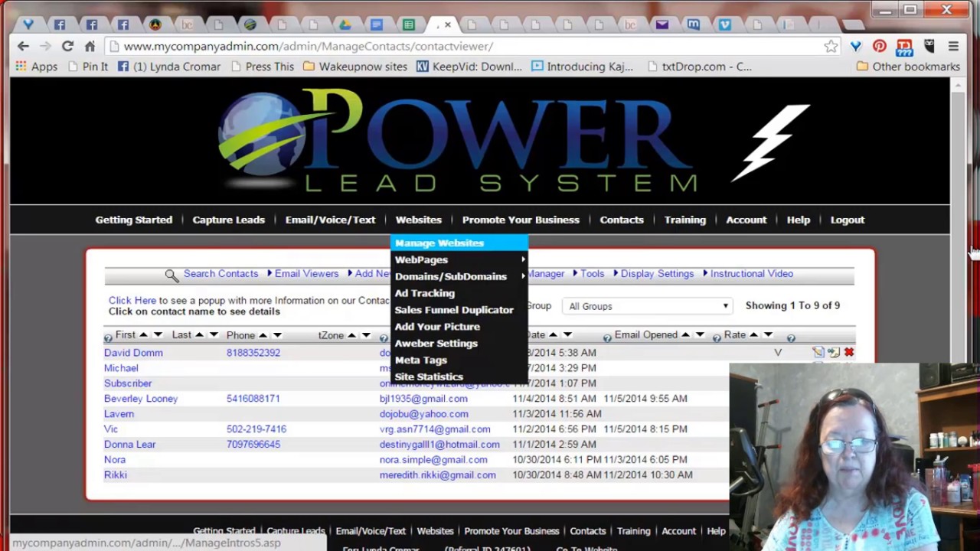Viewport: 980px width, 551px height.
Task: Open the Press This bookmark
Action: (x=262, y=67)
